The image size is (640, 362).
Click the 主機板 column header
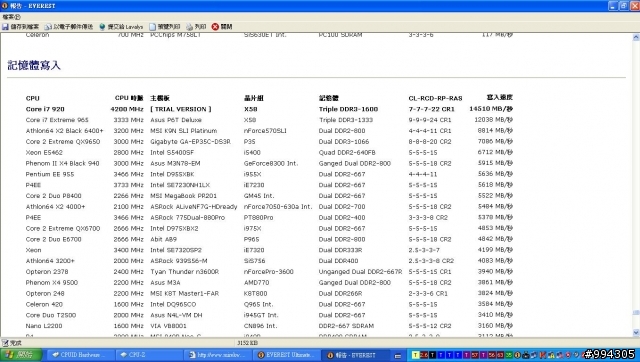click(x=160, y=98)
